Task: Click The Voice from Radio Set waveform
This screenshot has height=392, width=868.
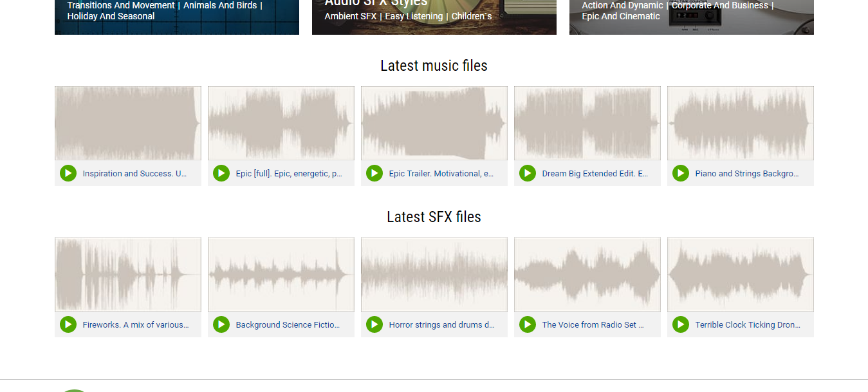Action: point(587,274)
